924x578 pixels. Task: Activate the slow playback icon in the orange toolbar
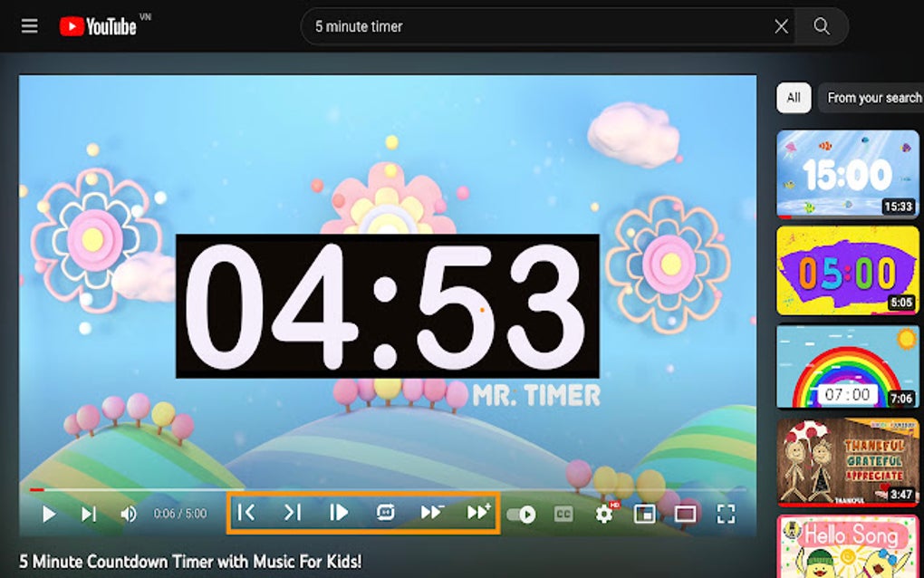tap(338, 513)
